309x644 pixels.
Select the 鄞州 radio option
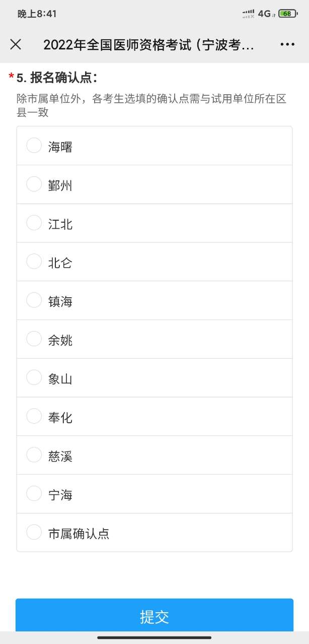34,184
